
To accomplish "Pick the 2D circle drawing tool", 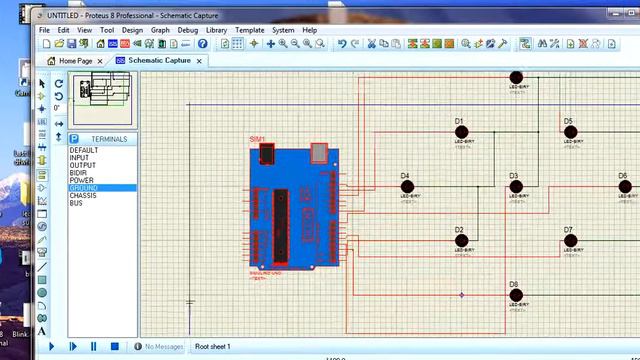I will 42,293.
